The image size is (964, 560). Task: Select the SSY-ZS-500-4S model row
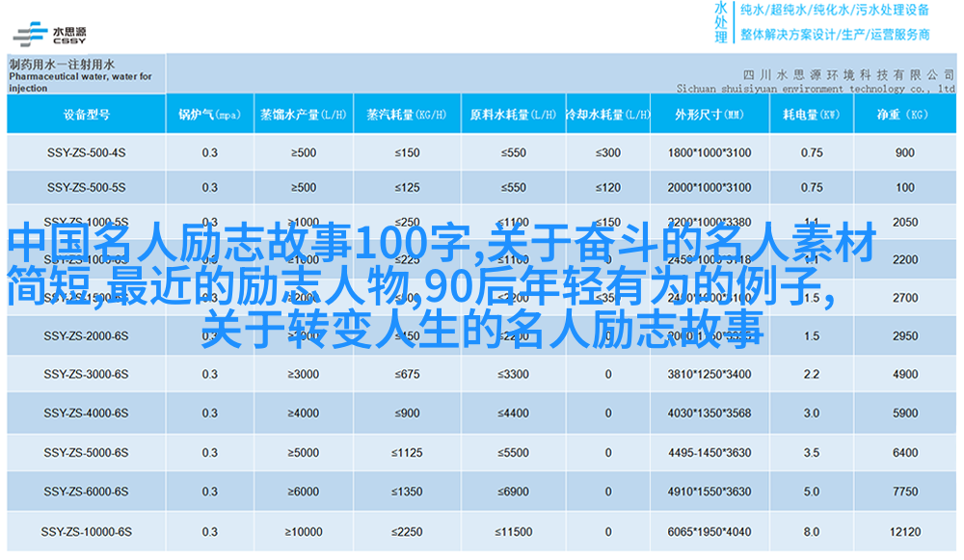tap(86, 152)
